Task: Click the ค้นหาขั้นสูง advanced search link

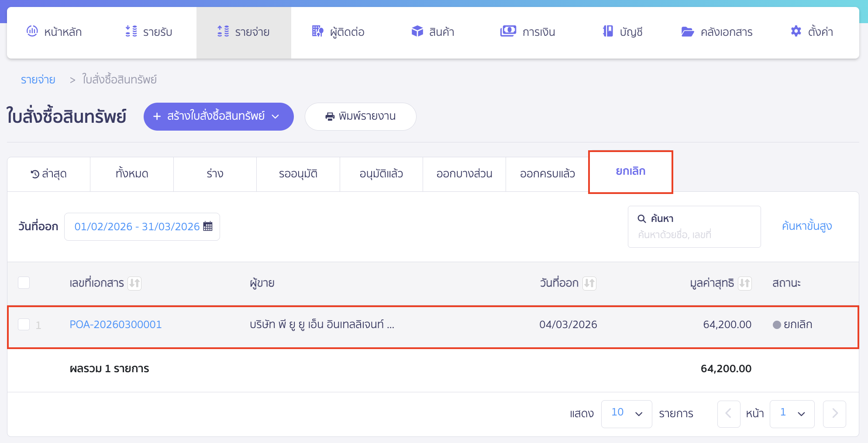Action: click(x=806, y=226)
